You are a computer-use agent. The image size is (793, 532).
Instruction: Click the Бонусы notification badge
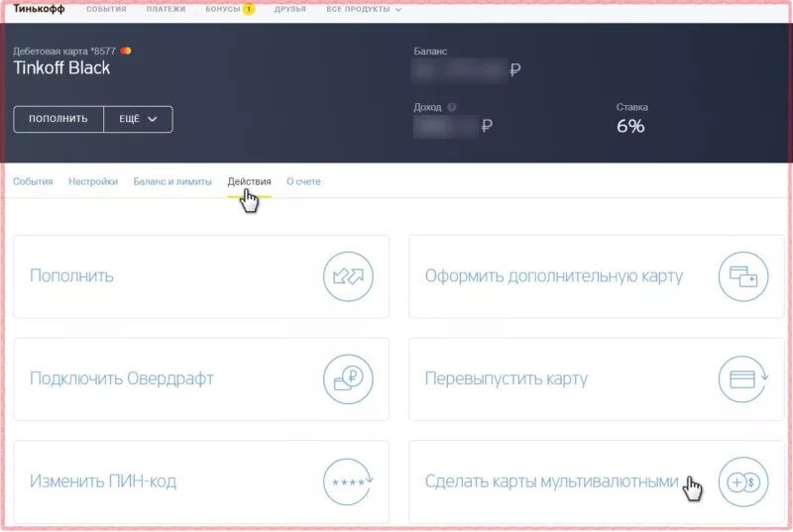pyautogui.click(x=249, y=9)
